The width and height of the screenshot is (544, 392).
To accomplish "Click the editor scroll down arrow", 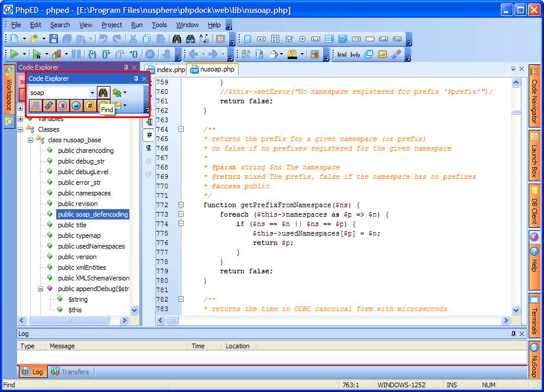I will pos(516,310).
